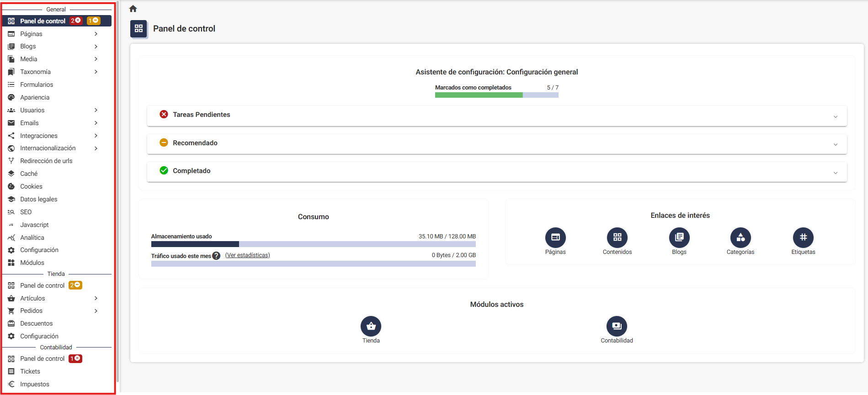Screen dimensions: 868x395
Task: Click the Cookies icon in sidebar
Action: pyautogui.click(x=11, y=186)
